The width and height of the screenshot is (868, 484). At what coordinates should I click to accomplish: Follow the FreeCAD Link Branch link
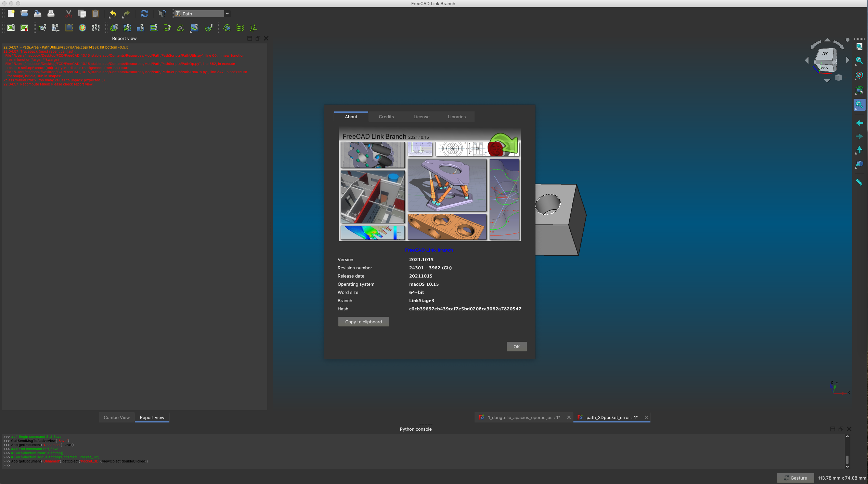tap(429, 250)
